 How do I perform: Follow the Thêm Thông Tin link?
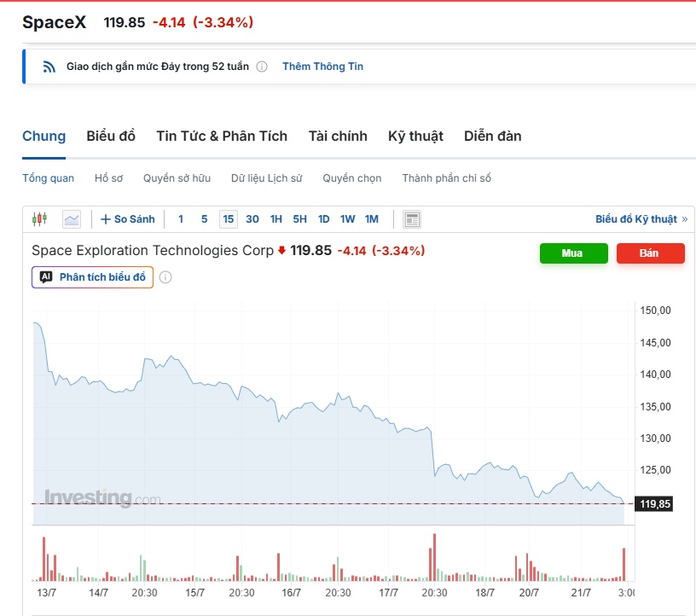click(x=322, y=67)
